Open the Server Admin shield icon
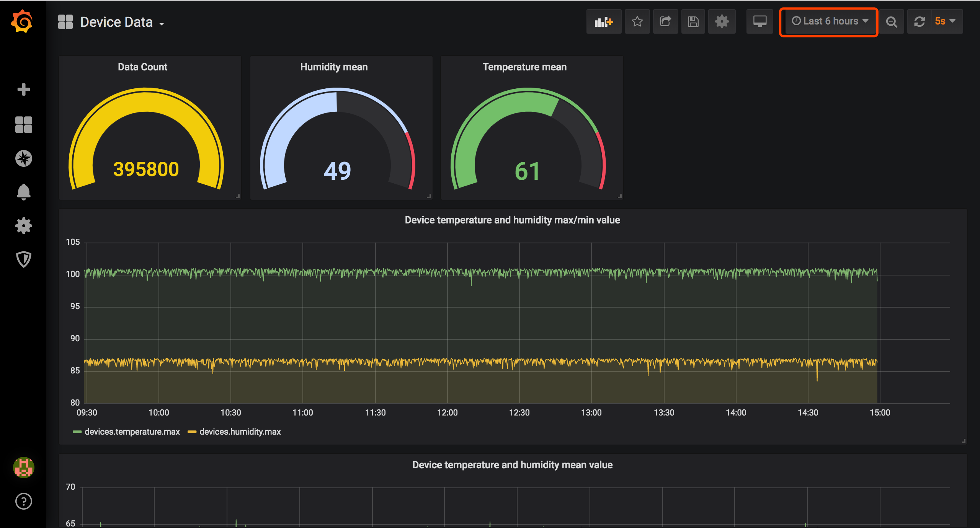The image size is (980, 528). point(24,259)
